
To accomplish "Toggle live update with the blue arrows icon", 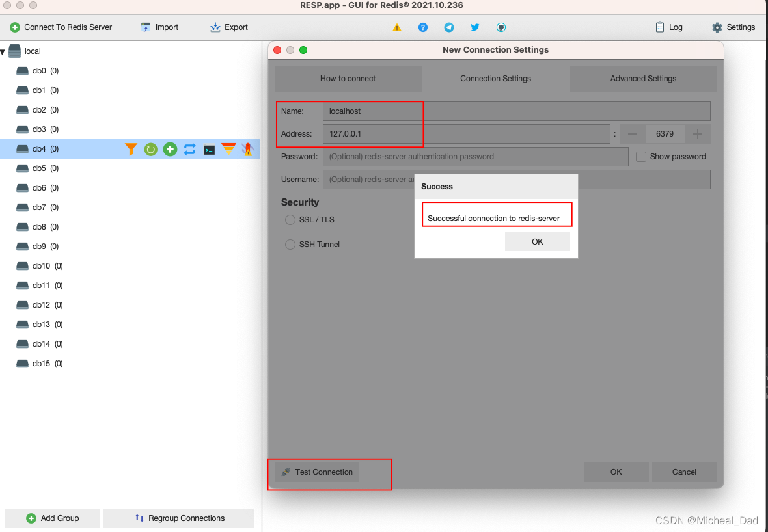I will [x=189, y=150].
